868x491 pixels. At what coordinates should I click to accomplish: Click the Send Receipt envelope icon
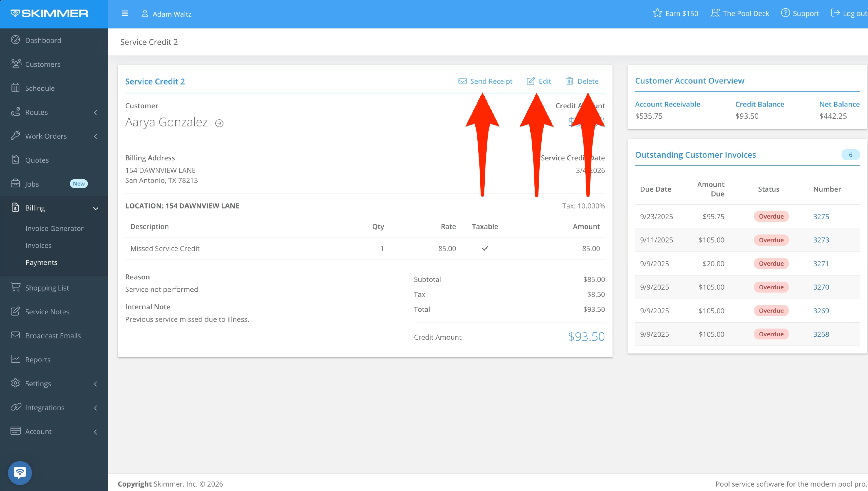(462, 81)
